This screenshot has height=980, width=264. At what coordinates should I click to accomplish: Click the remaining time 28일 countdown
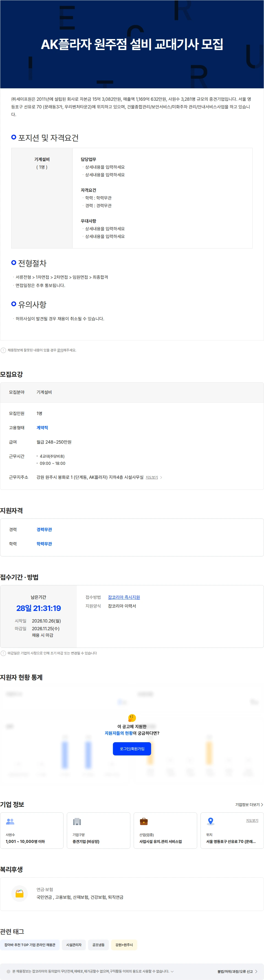38,608
